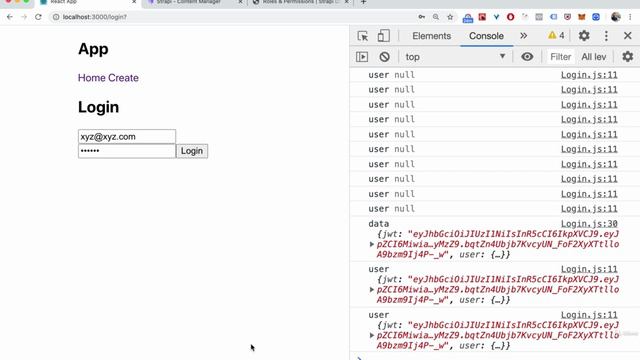The height and width of the screenshot is (360, 640).
Task: Click the password key icon in address bar
Action: 422,17
